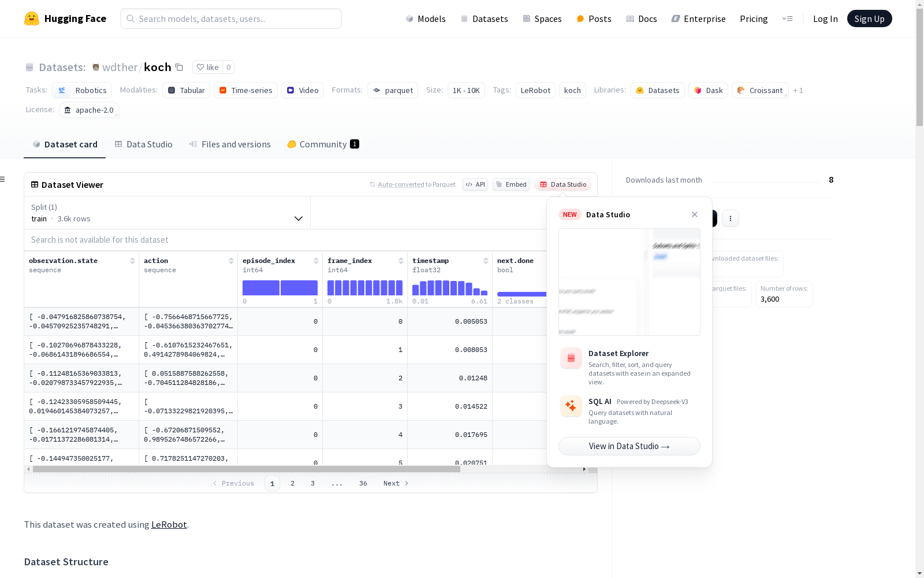Open the Files and versions tab
Image resolution: width=924 pixels, height=578 pixels.
[230, 144]
